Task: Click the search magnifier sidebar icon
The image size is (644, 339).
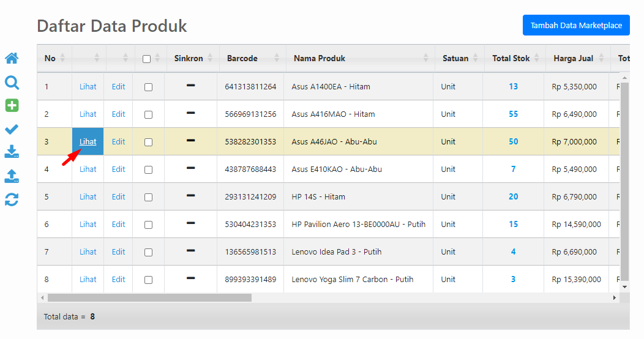Action: [12, 83]
